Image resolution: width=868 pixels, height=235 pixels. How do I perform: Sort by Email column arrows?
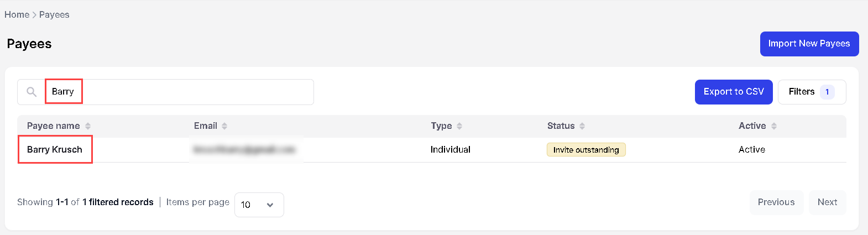224,126
